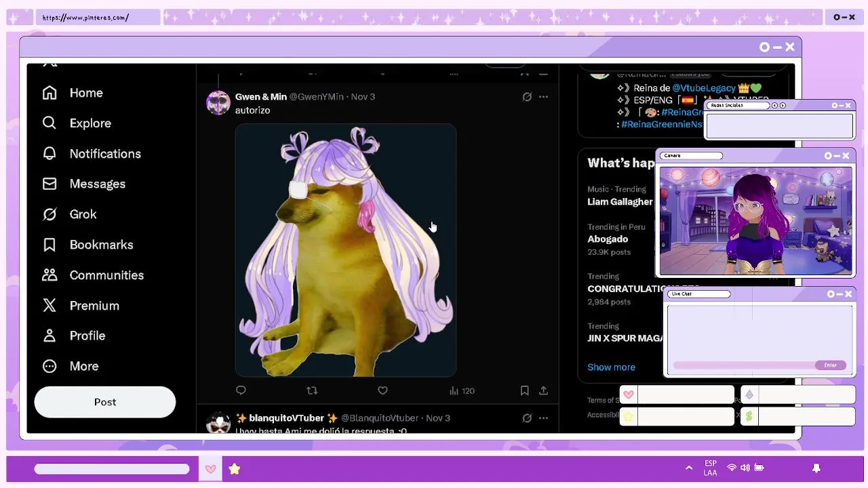Open the Communities people icon
The height and width of the screenshot is (488, 868).
tap(50, 274)
